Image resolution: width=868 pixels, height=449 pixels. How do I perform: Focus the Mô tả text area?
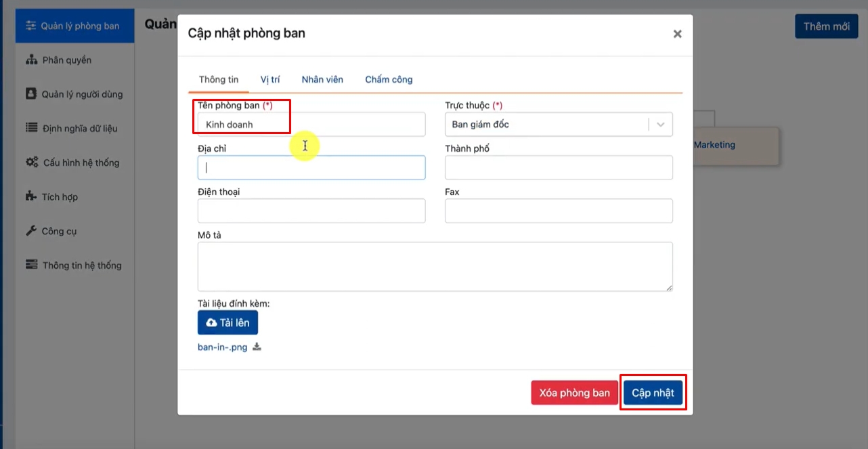(435, 267)
